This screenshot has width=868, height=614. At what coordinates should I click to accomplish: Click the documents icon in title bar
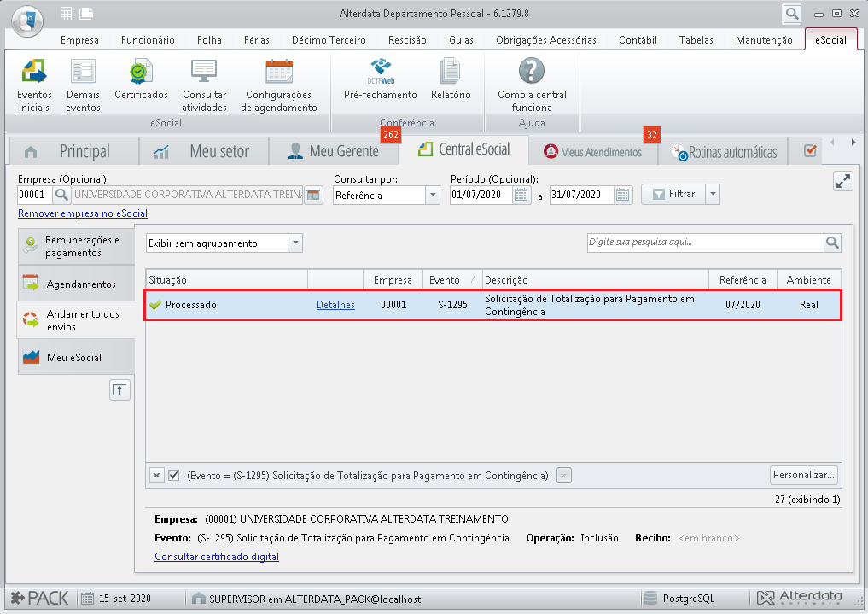[x=86, y=14]
